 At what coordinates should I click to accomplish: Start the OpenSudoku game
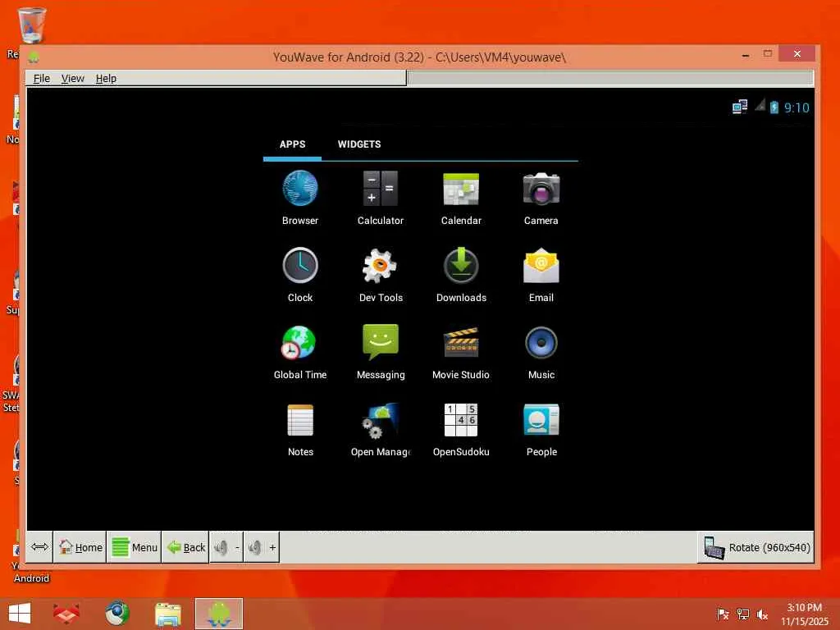[461, 428]
